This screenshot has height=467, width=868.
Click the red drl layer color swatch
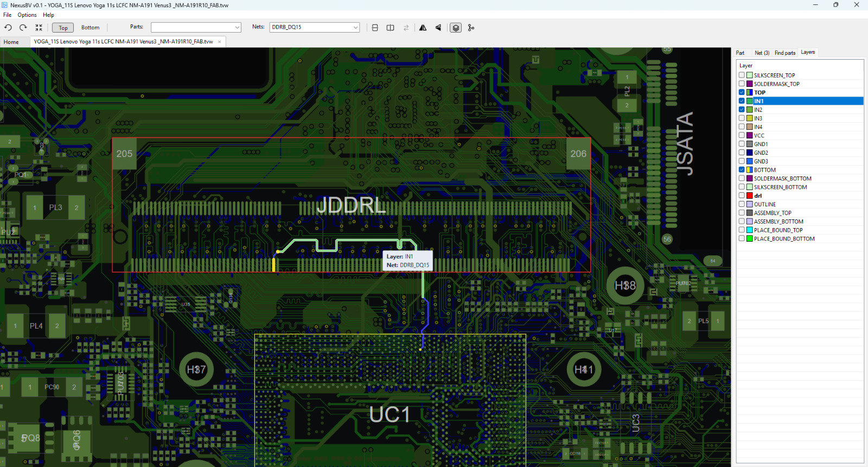coord(750,195)
